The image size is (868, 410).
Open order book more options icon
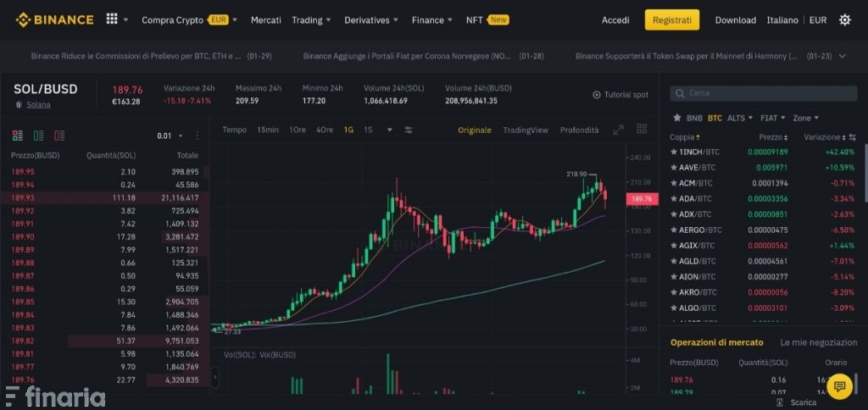[x=198, y=136]
